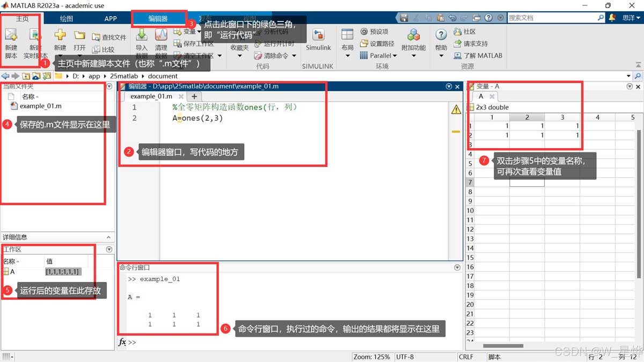Switch to the APP tab

(111, 18)
